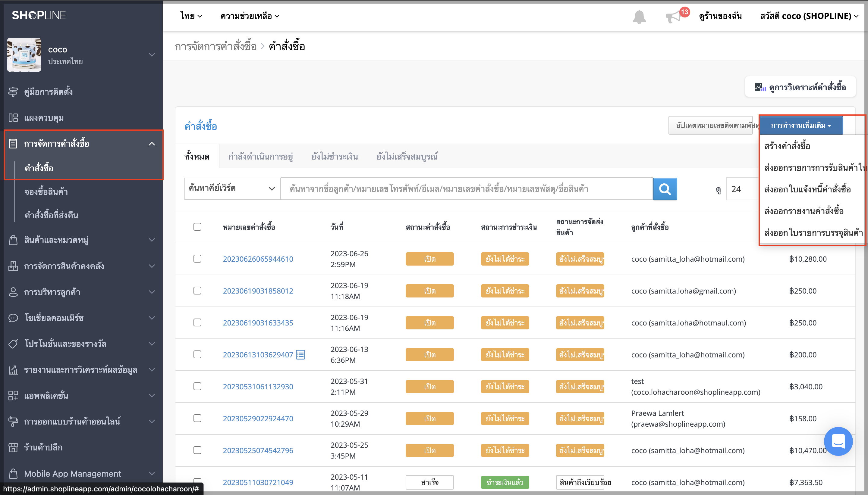The width and height of the screenshot is (868, 495).
Task: Click the notification bell icon
Action: (639, 16)
